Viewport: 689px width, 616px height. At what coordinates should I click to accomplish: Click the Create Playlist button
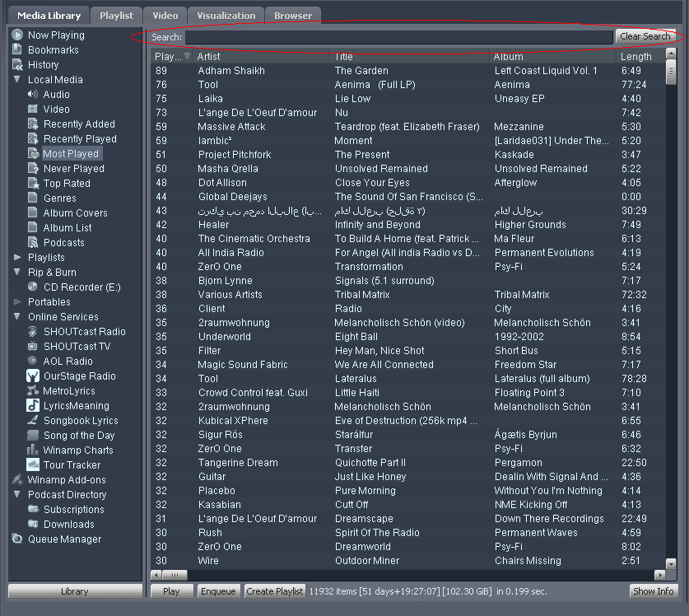click(275, 591)
